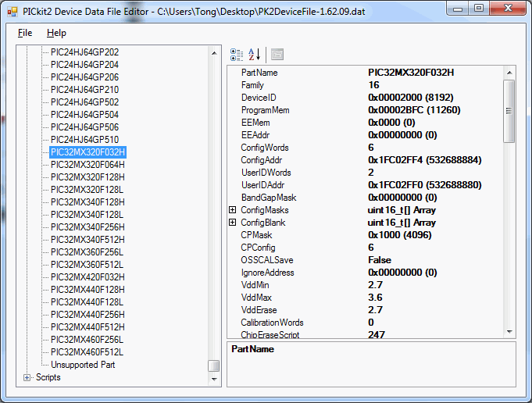Edit the DeviceID value 0x00002000 (8192)
The width and height of the screenshot is (532, 403).
click(x=411, y=98)
